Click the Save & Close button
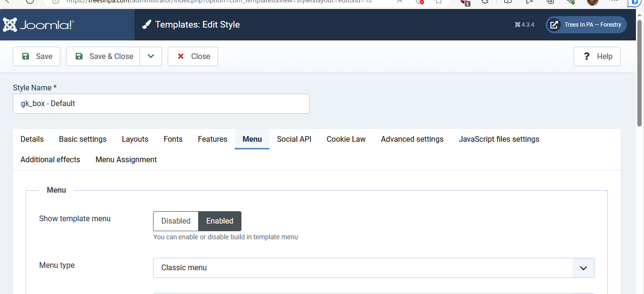 pyautogui.click(x=103, y=56)
